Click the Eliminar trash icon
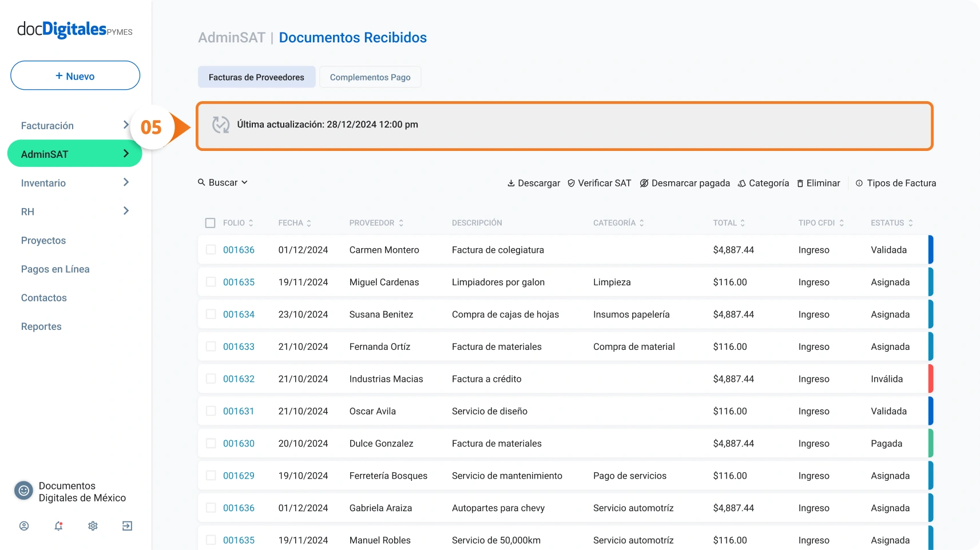The image size is (980, 550). pyautogui.click(x=800, y=184)
